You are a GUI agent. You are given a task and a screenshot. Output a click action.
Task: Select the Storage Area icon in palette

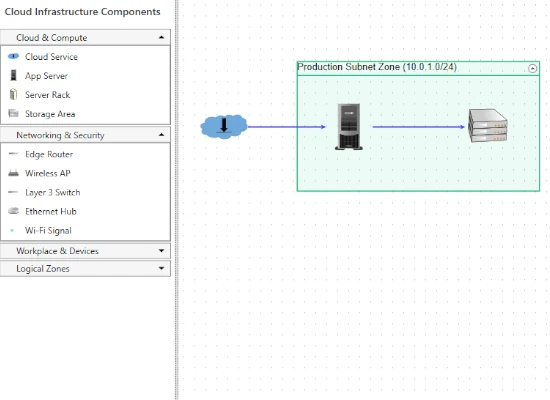coord(13,113)
